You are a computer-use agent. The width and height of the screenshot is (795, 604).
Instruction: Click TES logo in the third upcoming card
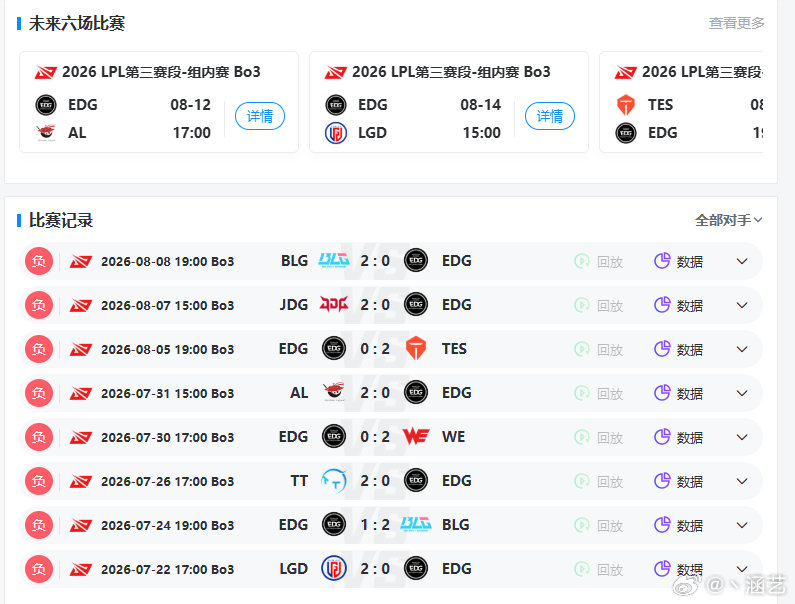(626, 105)
